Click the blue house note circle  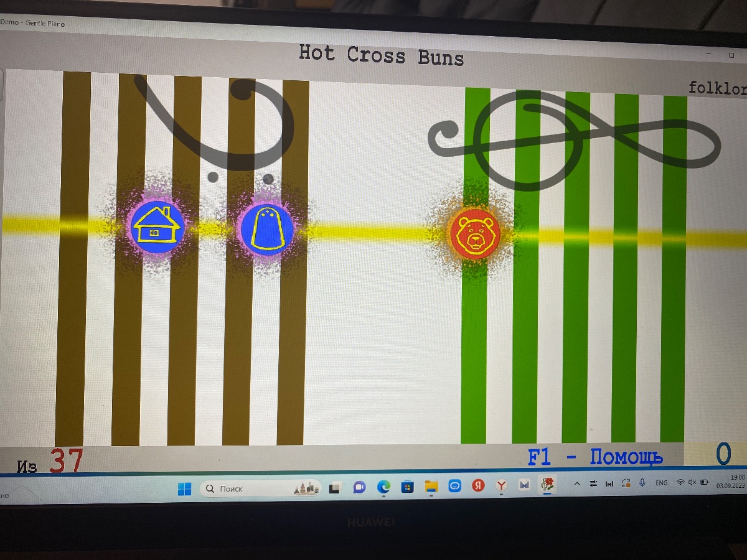[x=156, y=226]
